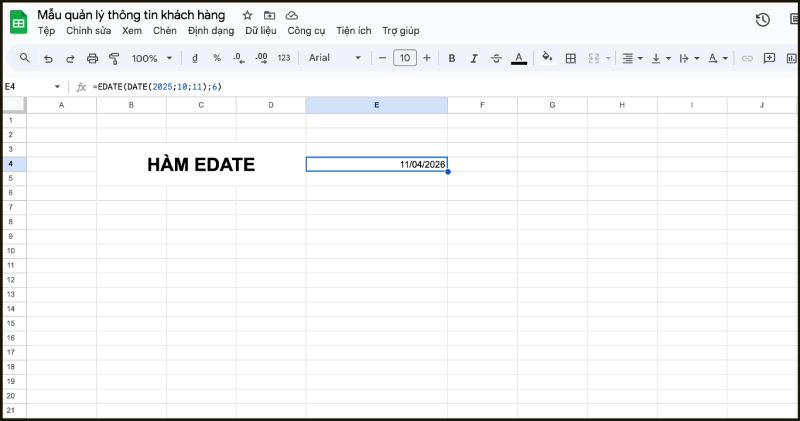Open the text color picker

(519, 59)
